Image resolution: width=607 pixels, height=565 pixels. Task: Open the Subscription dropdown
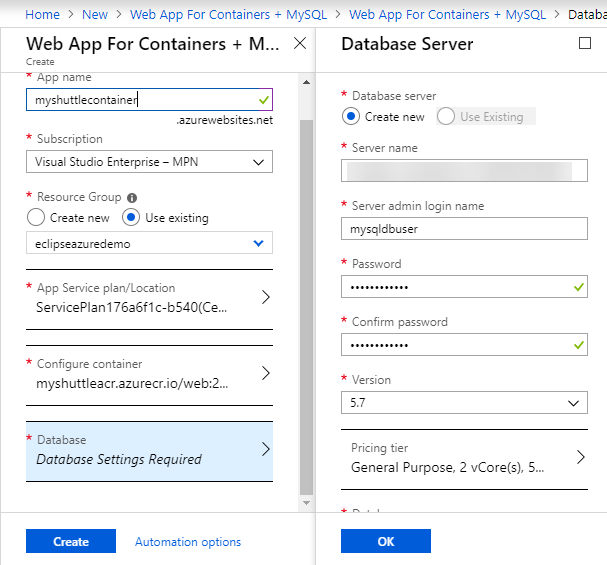pyautogui.click(x=149, y=162)
